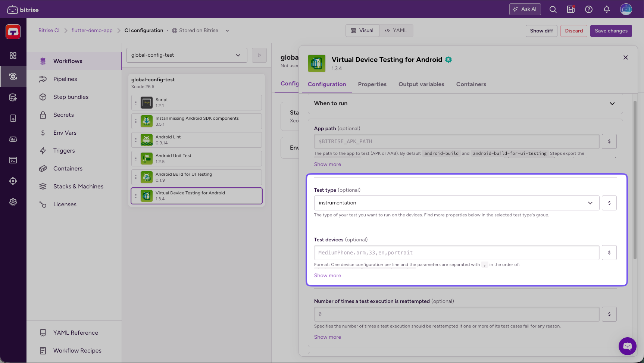Screen dimensions: 644x363
Task: Insert variable into Test devices field
Action: pos(609,253)
